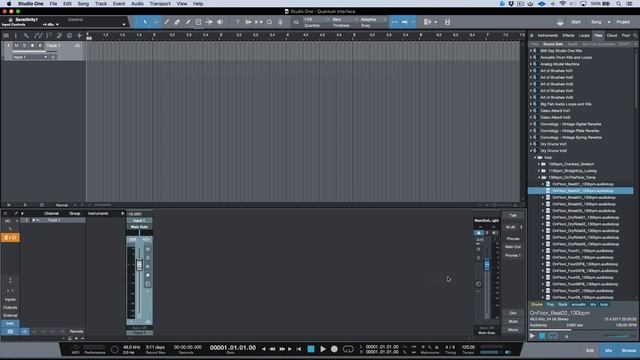The image size is (640, 360).
Task: Open the Event menu
Action: [119, 4]
